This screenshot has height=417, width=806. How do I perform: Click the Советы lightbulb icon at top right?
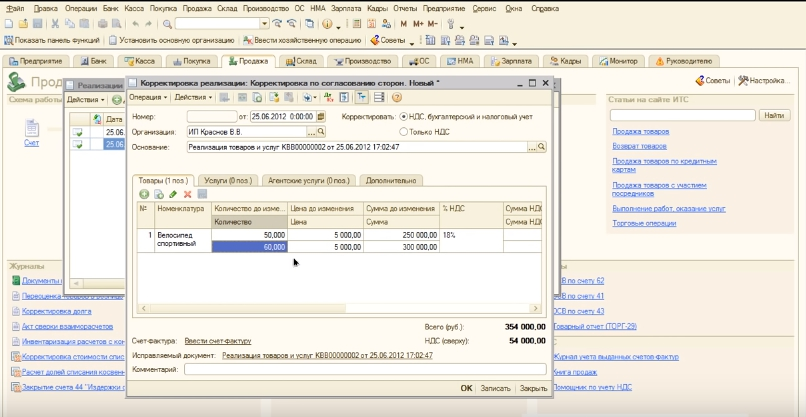pos(699,80)
